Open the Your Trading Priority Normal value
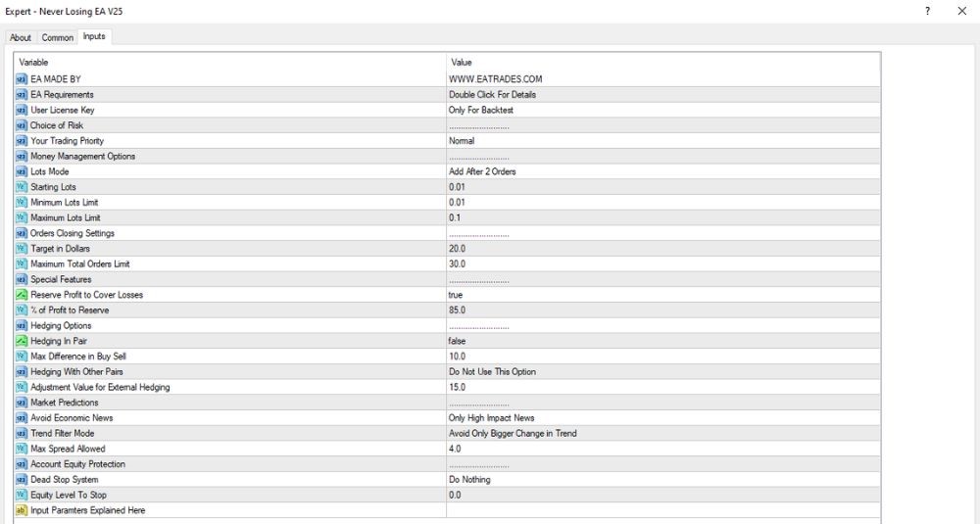The image size is (980, 524). tap(663, 140)
